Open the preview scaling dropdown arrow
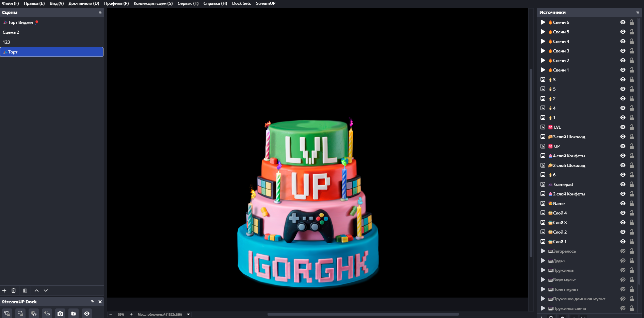 click(188, 314)
